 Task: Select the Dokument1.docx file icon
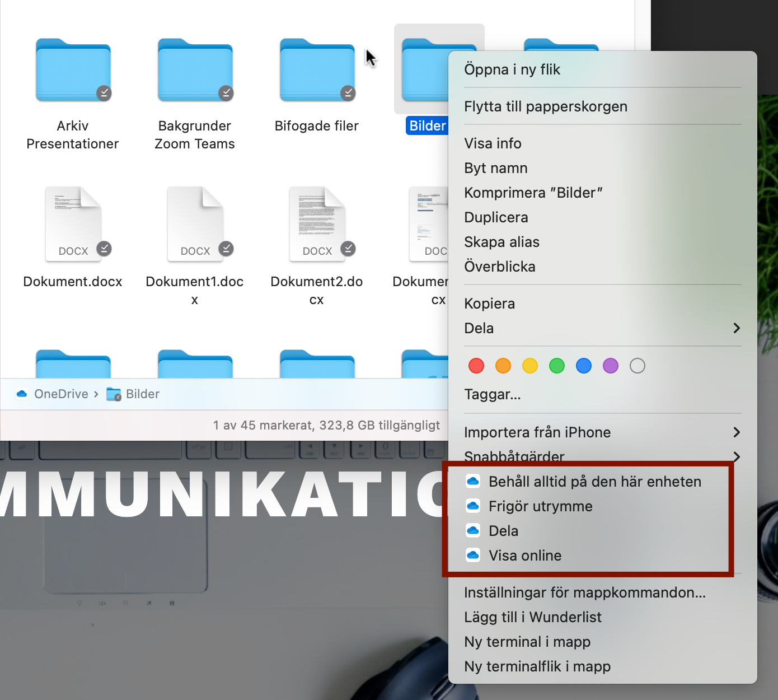(x=195, y=224)
